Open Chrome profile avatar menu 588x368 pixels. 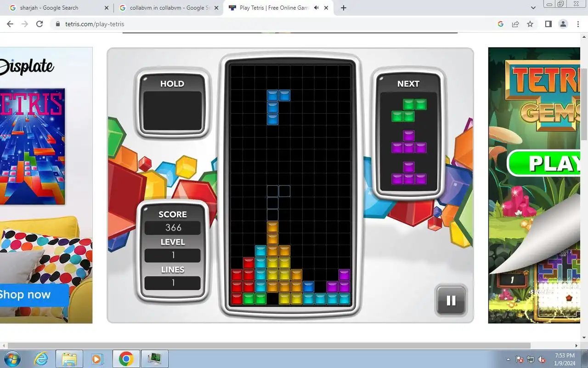[x=563, y=24]
